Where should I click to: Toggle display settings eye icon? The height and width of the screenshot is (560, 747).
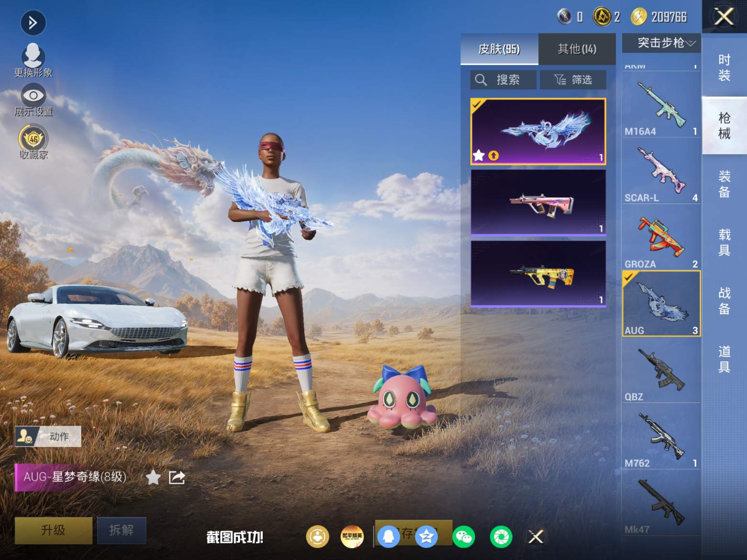(33, 95)
